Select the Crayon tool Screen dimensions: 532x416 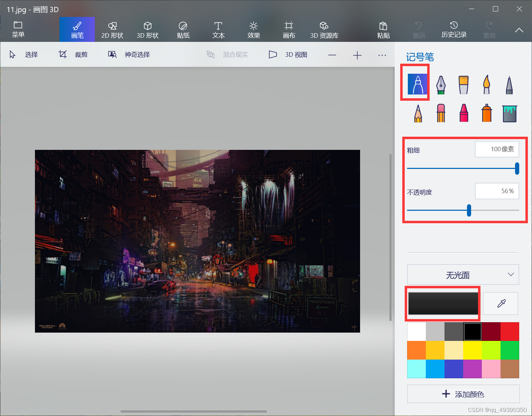464,113
